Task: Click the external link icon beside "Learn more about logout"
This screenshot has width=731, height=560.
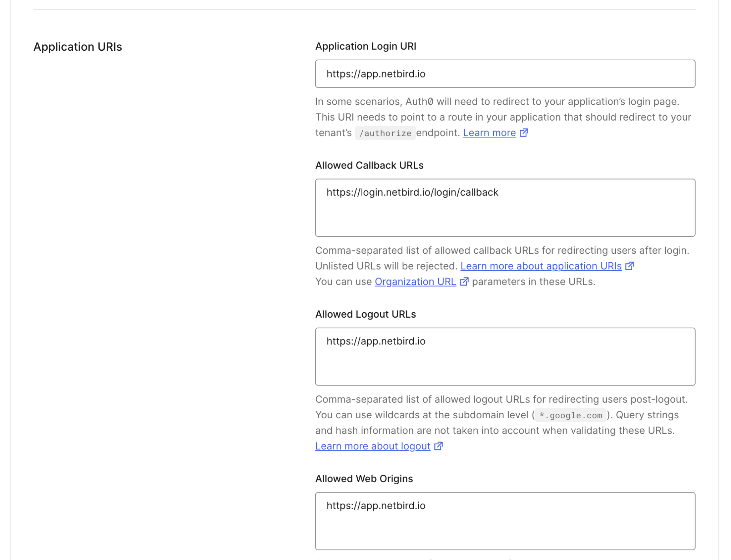Action: coord(438,446)
